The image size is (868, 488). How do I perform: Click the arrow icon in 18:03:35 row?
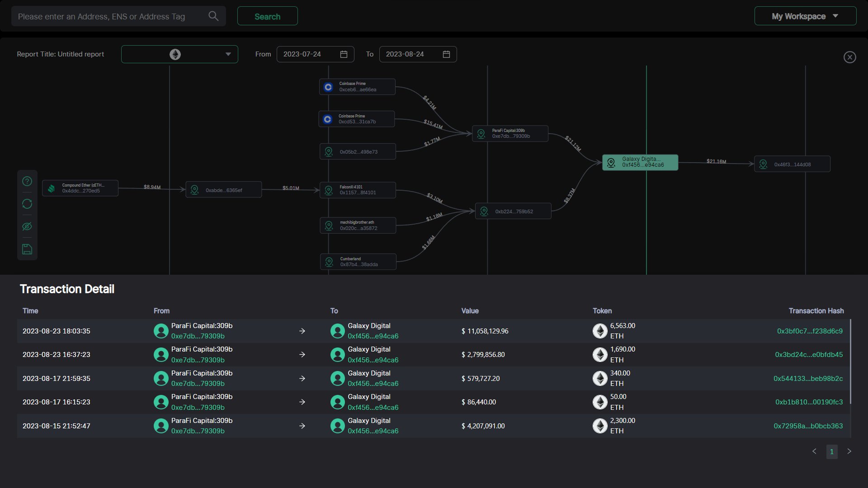302,331
